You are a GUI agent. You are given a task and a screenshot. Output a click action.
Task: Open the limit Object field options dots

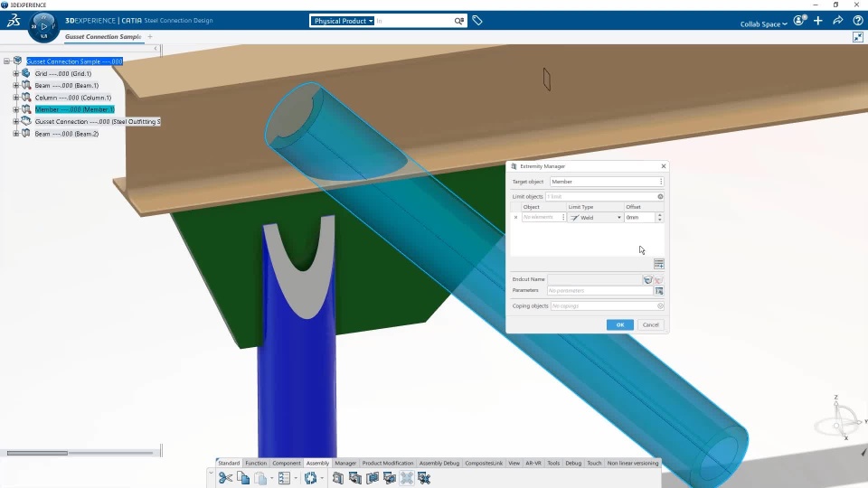563,218
